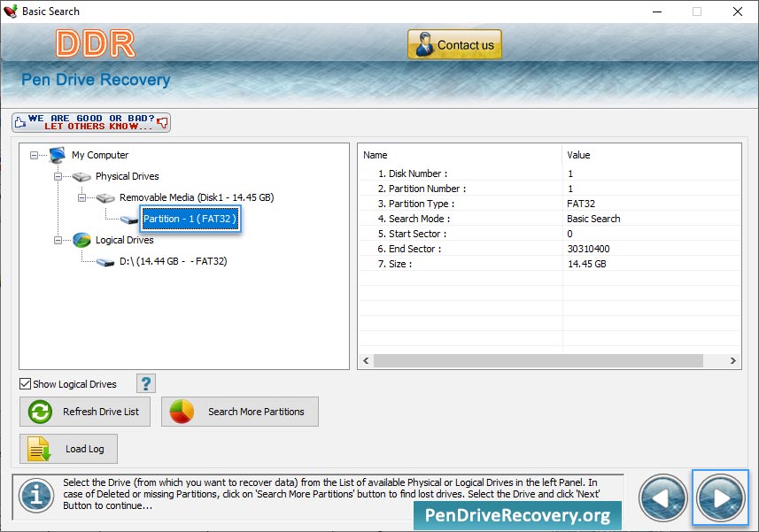Minimize the Basic Search window

pyautogui.click(x=657, y=12)
